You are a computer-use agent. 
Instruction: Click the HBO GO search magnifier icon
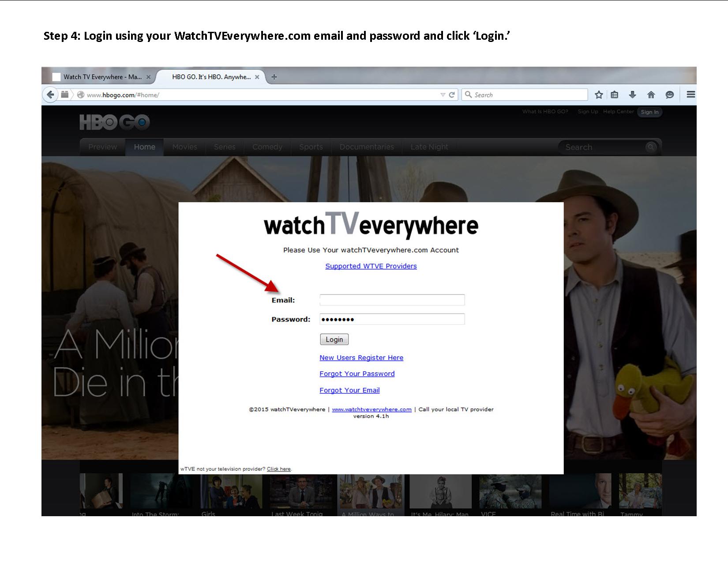[650, 147]
